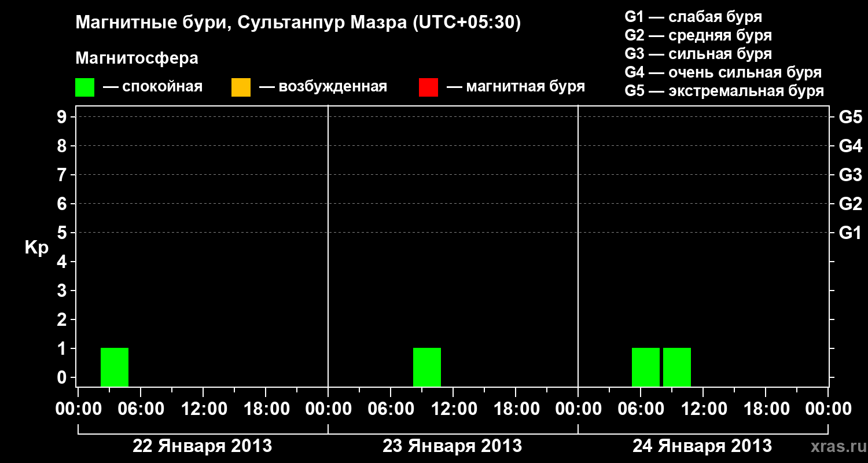868x463 pixels.
Task: Click the 'G5' right axis label
Action: (851, 117)
